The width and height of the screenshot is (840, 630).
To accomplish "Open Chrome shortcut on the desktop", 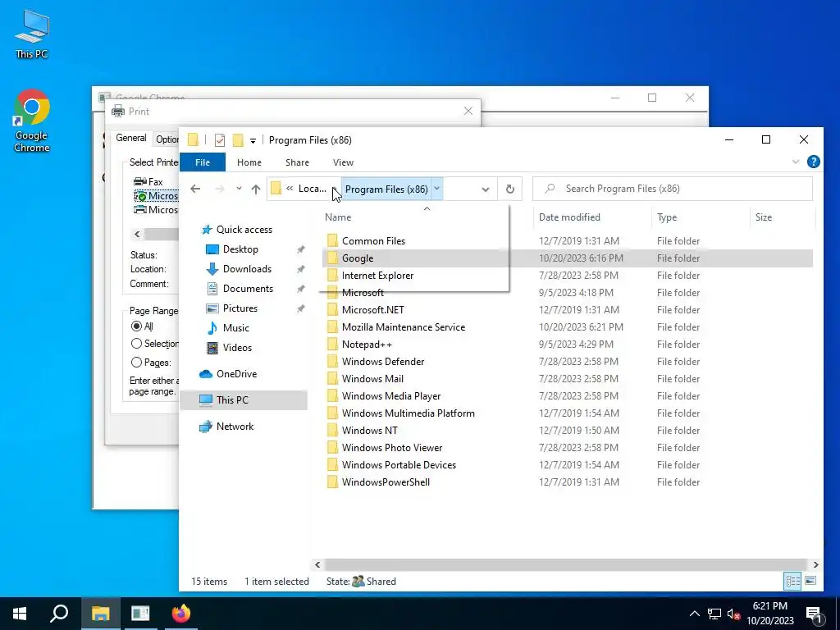I will click(32, 121).
